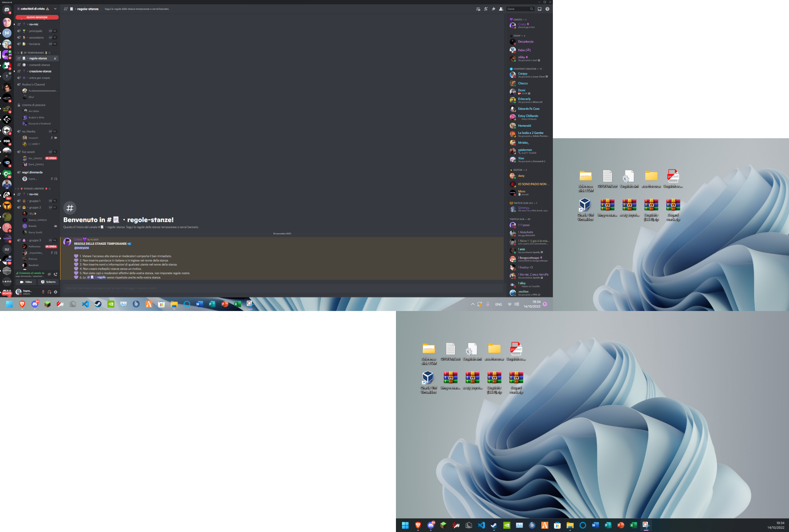Click the help question mark icon

[547, 9]
